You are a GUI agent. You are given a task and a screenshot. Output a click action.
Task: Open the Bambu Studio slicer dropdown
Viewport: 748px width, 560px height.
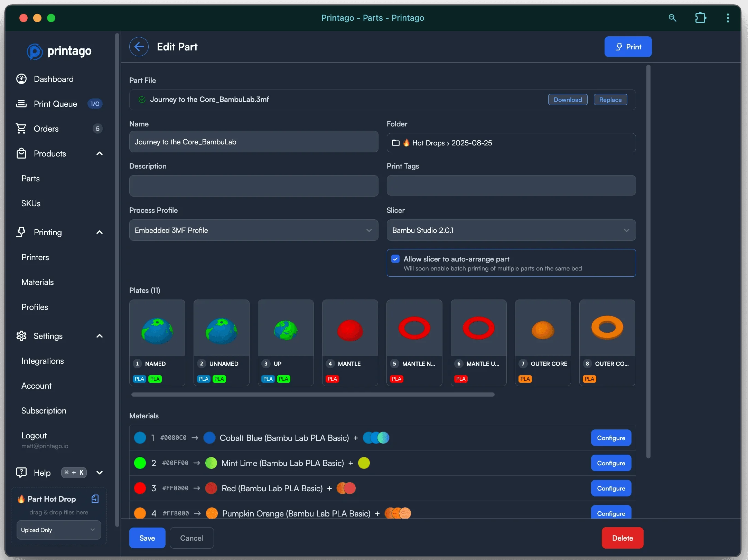pyautogui.click(x=511, y=230)
